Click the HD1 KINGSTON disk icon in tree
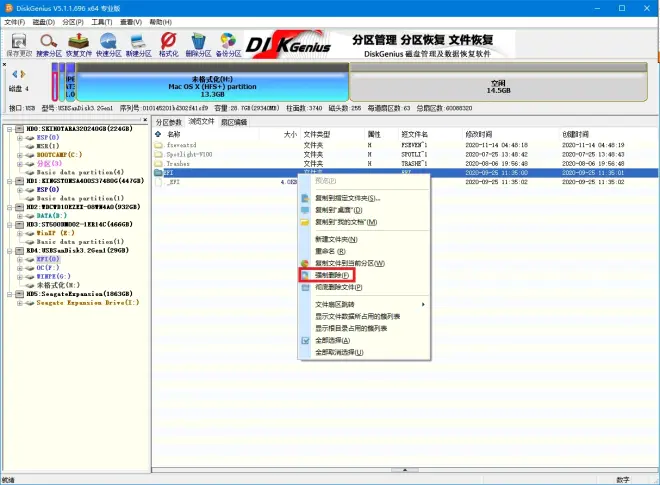 [x=20, y=181]
